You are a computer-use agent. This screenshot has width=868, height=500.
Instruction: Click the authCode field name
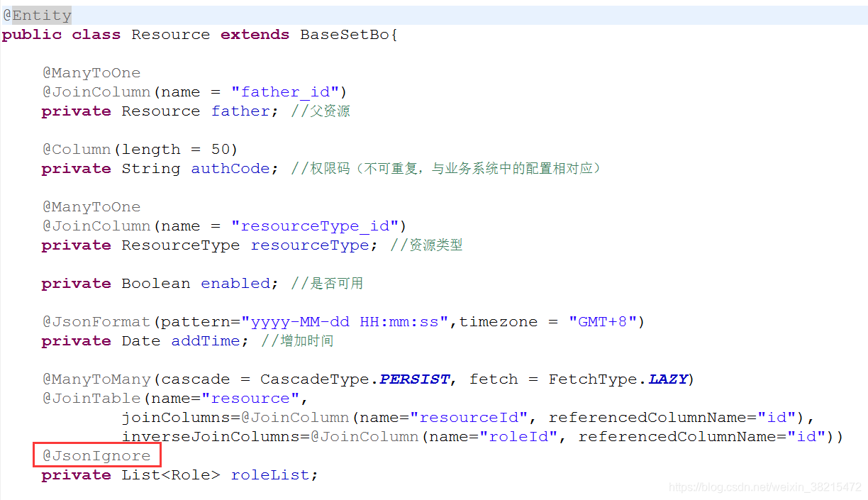(230, 168)
